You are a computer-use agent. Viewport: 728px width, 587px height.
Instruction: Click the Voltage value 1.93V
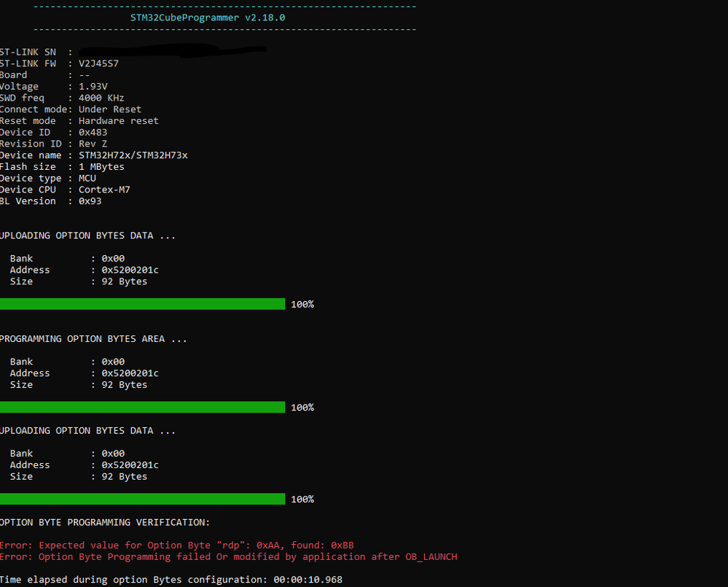click(93, 86)
